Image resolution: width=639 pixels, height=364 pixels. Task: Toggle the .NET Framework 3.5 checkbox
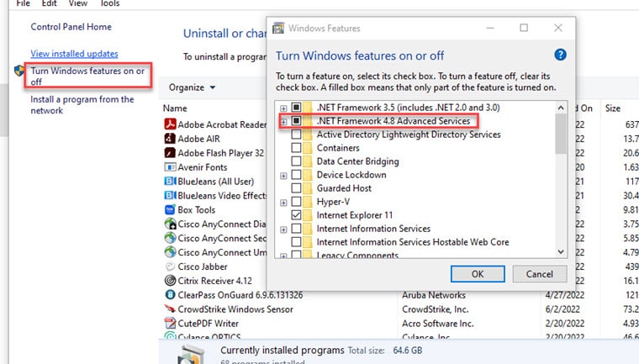coord(296,108)
